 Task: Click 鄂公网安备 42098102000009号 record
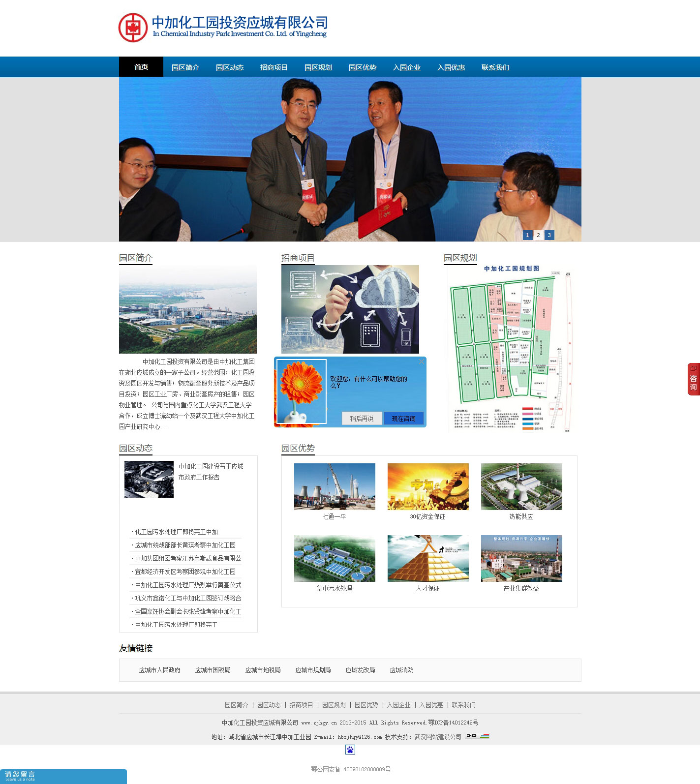(351, 769)
